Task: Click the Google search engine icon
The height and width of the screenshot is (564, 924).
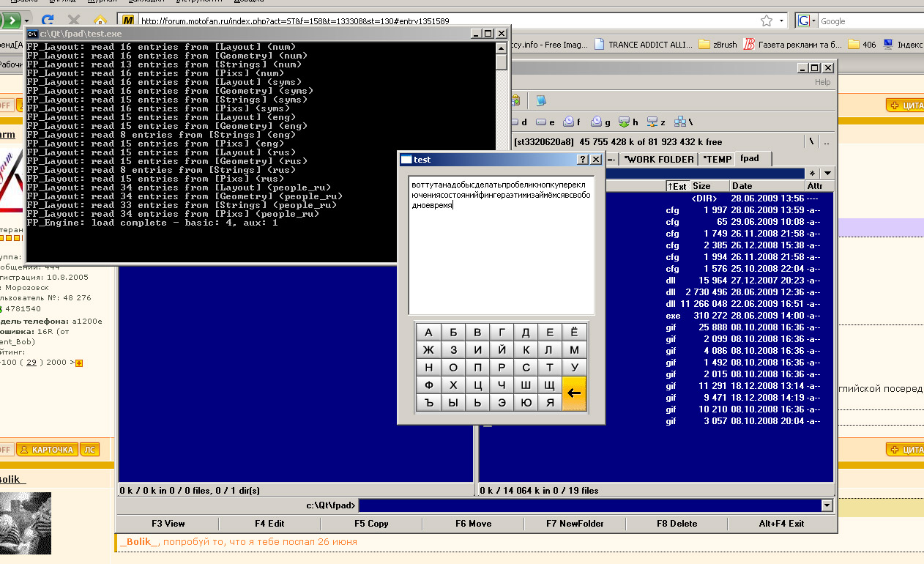Action: [804, 21]
